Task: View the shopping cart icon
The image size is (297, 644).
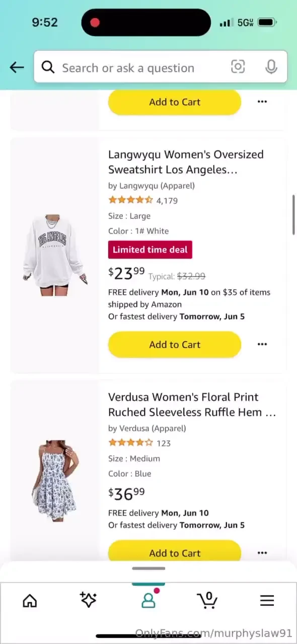Action: 207,600
